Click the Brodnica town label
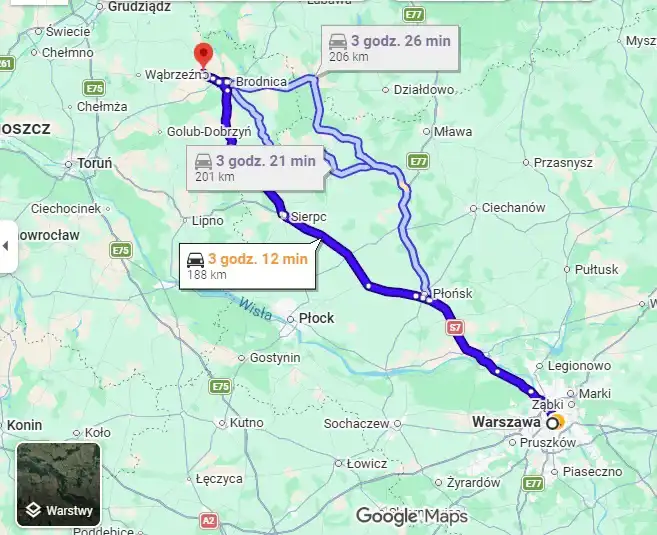657x535 pixels. [261, 82]
